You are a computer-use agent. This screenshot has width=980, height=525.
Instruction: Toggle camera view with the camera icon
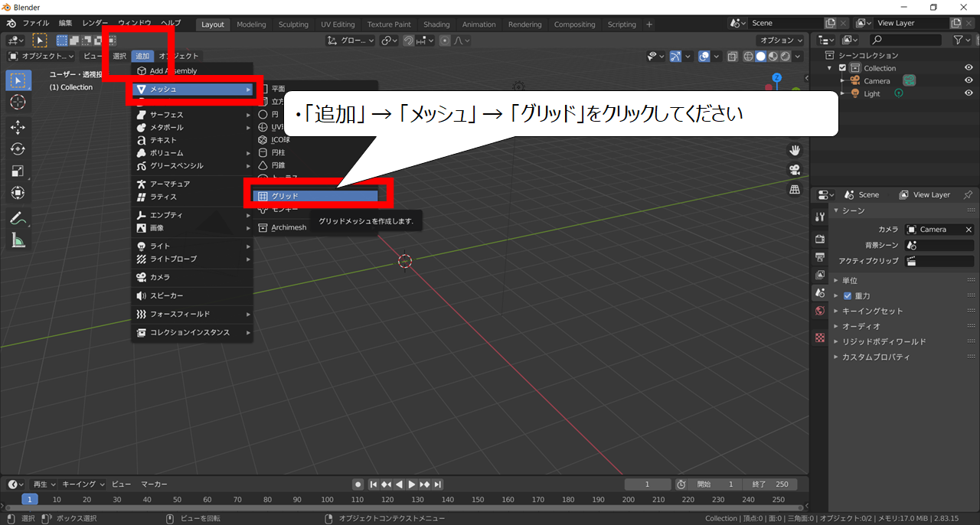pyautogui.click(x=795, y=169)
